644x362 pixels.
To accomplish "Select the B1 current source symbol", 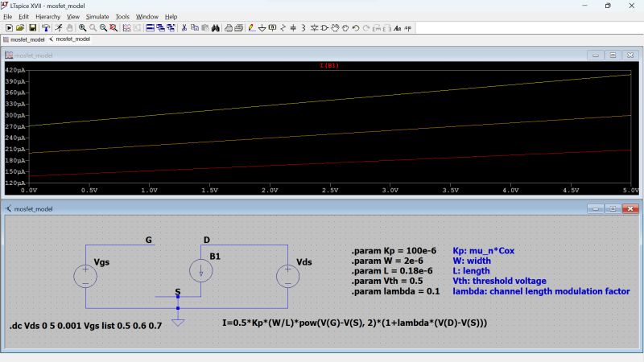I will [200, 271].
